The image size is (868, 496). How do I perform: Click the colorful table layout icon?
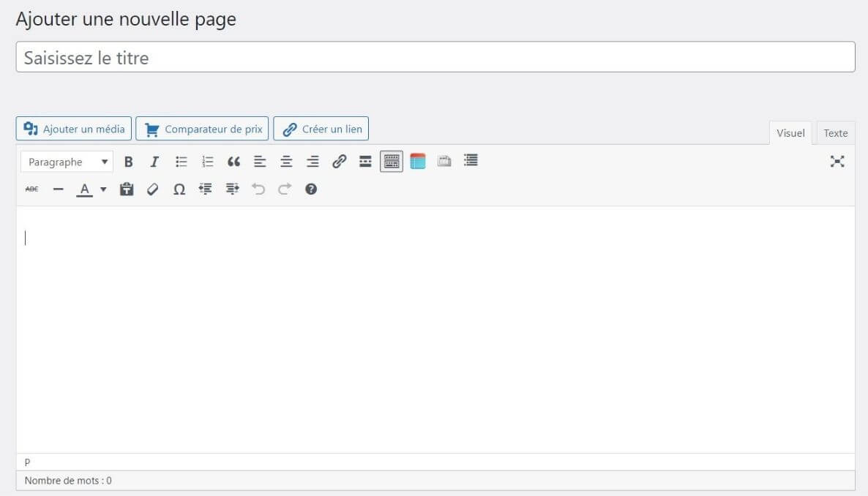pos(418,161)
